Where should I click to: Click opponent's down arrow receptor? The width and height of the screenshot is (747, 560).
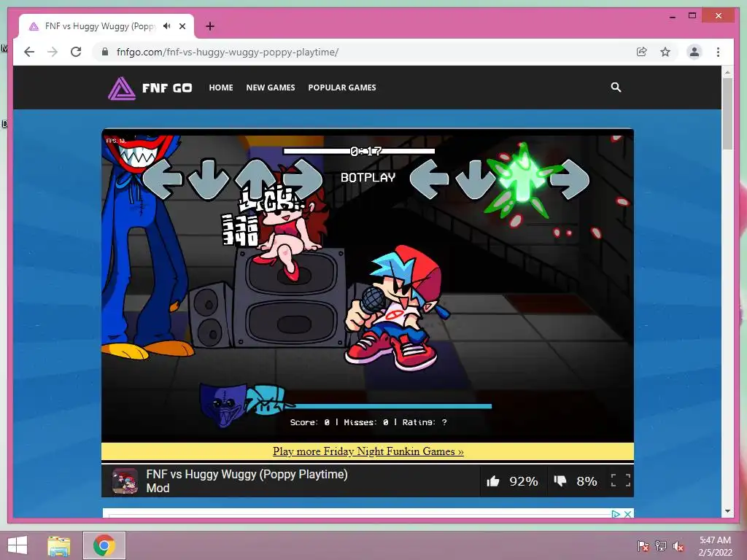pyautogui.click(x=209, y=179)
